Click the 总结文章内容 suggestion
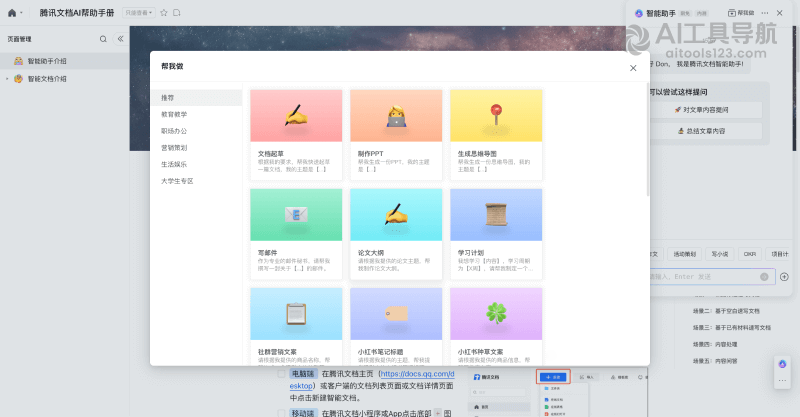 click(x=706, y=131)
